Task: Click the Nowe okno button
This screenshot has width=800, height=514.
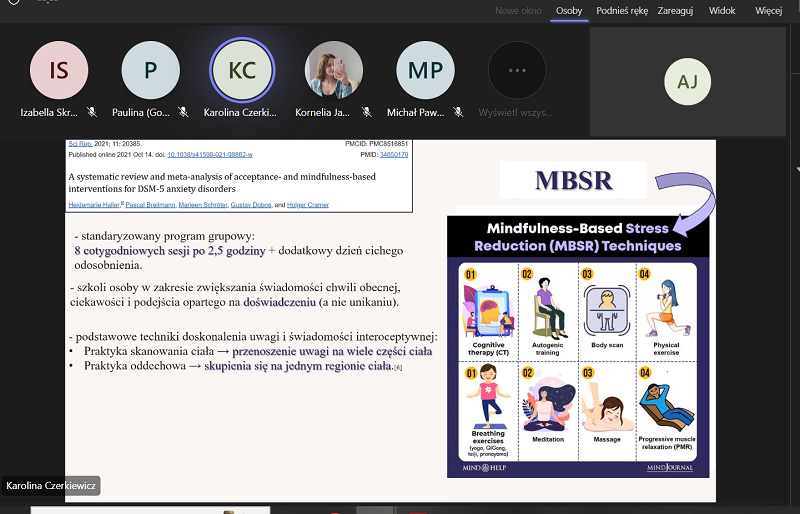Action: coord(518,10)
